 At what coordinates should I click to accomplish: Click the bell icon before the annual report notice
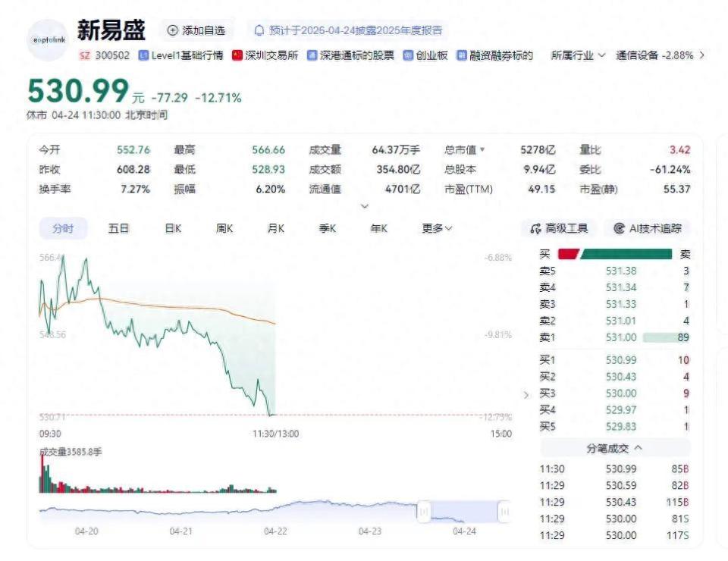259,30
